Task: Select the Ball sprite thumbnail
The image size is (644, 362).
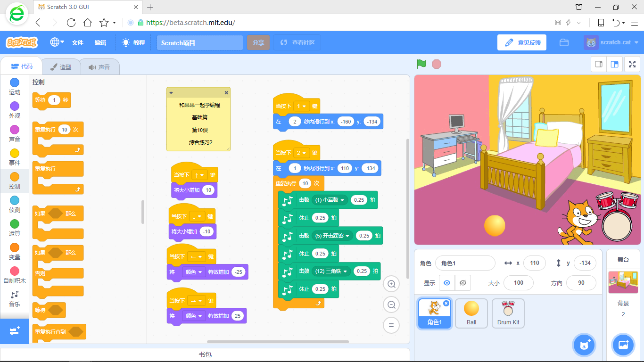Action: tap(471, 313)
